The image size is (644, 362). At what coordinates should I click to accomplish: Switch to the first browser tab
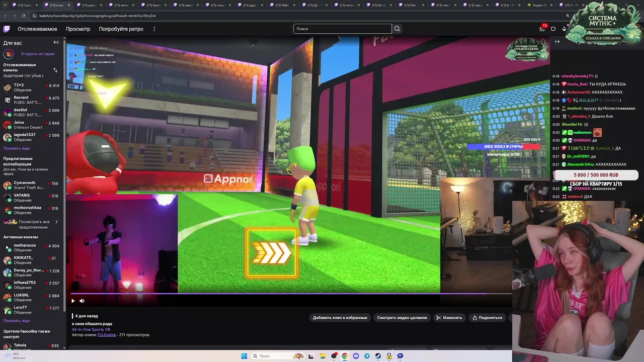(25, 5)
